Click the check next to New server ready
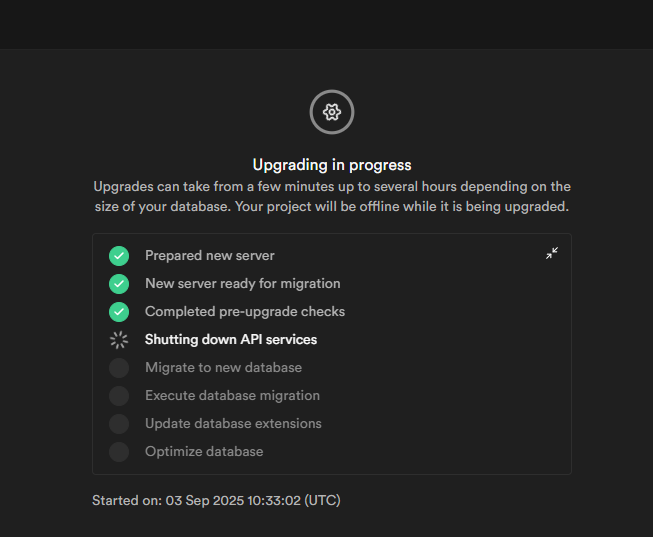 119,284
